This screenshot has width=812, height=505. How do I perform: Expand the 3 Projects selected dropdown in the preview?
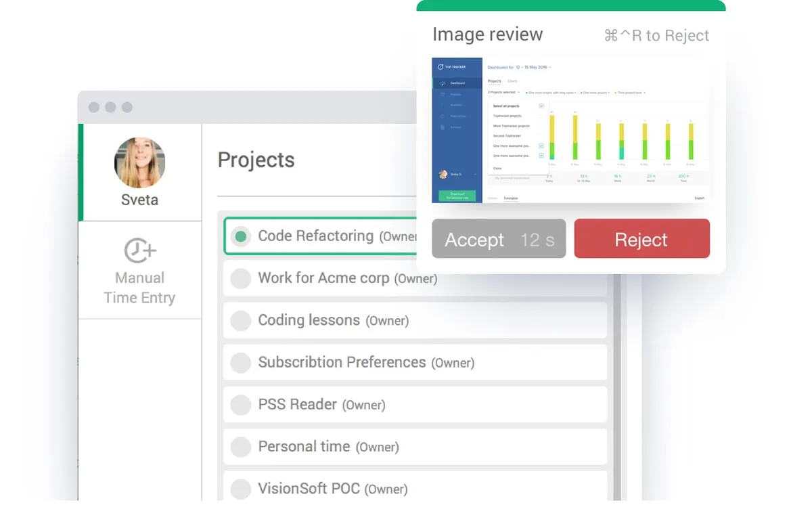click(x=503, y=92)
